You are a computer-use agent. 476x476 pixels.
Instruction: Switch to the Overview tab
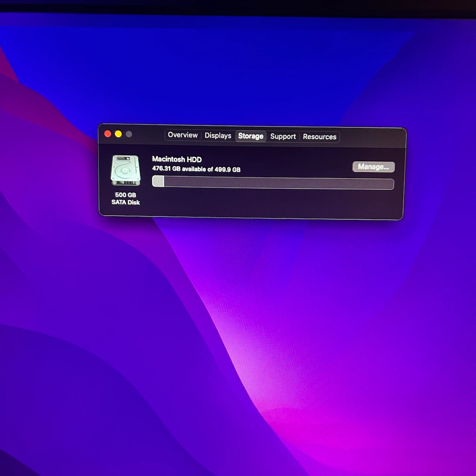pyautogui.click(x=182, y=135)
